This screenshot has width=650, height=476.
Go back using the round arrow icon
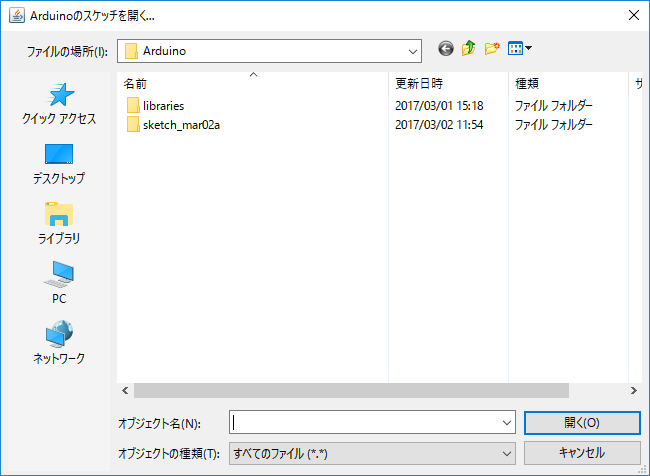pos(446,49)
